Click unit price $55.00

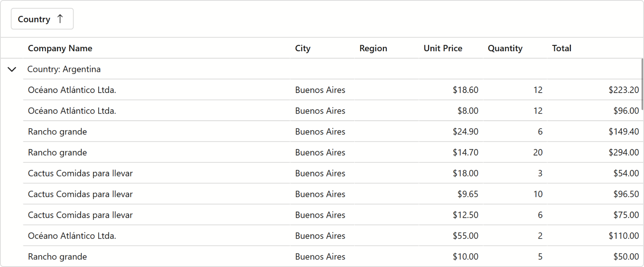coord(465,236)
